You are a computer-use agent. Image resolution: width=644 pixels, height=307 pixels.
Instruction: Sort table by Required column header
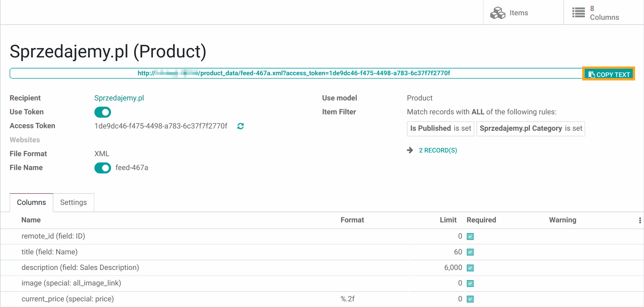coord(481,220)
